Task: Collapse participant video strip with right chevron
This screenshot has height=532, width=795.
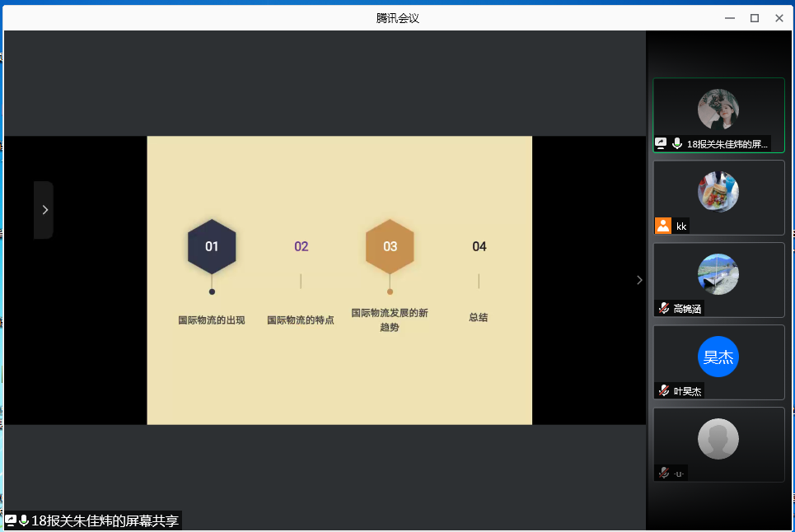Action: click(x=639, y=280)
